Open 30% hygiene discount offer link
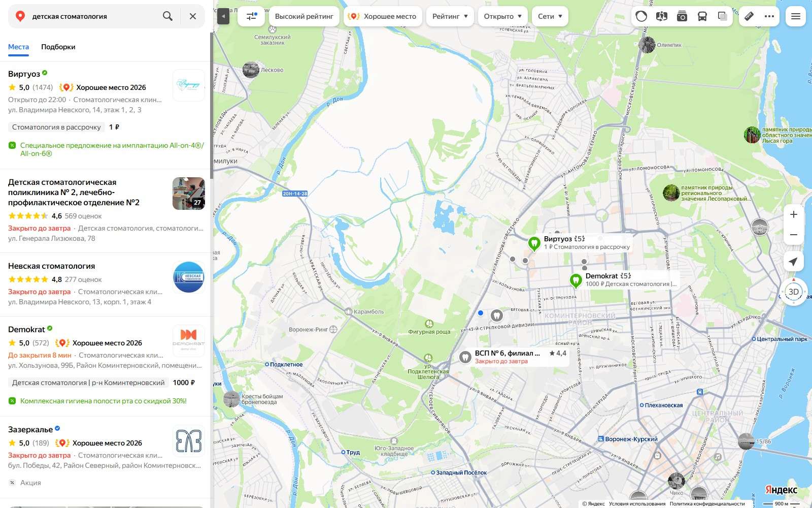The height and width of the screenshot is (508, 812). [104, 401]
